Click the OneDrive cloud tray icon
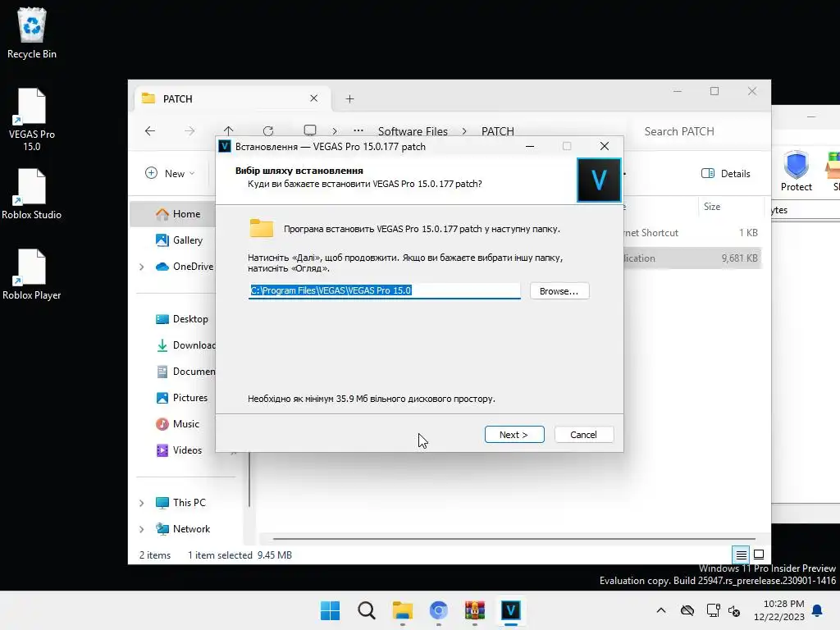 [687, 610]
